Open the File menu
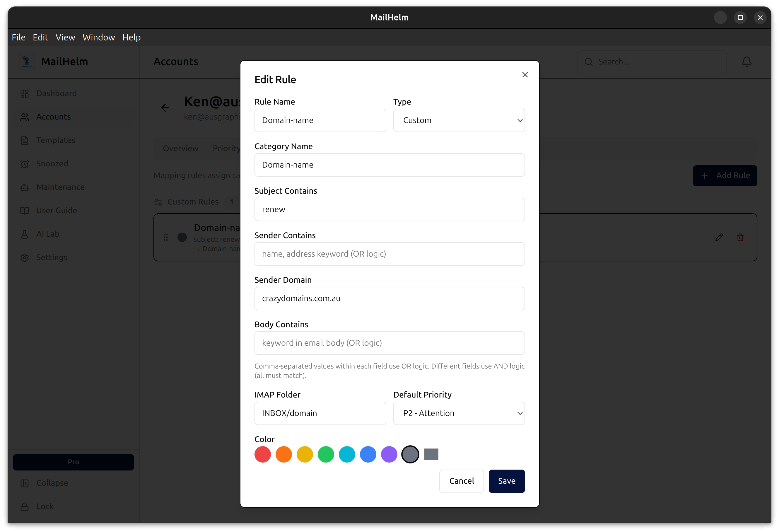The height and width of the screenshot is (532, 779). (x=18, y=37)
